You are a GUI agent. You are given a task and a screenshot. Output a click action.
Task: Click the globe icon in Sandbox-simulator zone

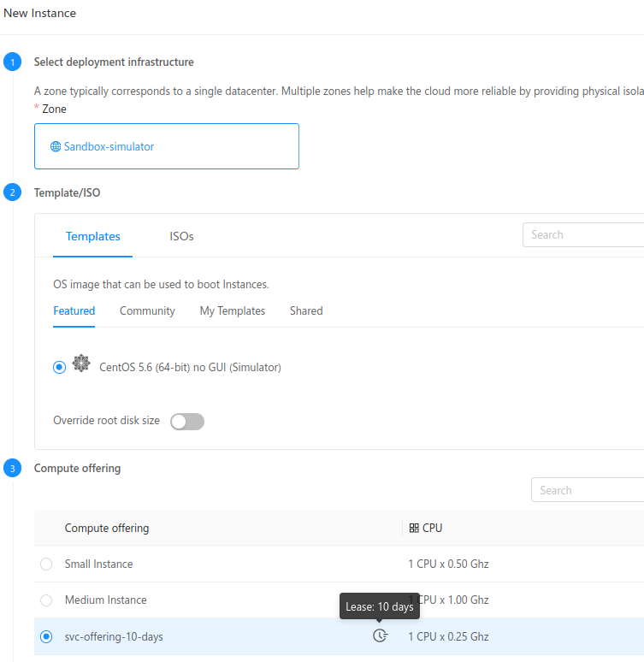[x=56, y=146]
